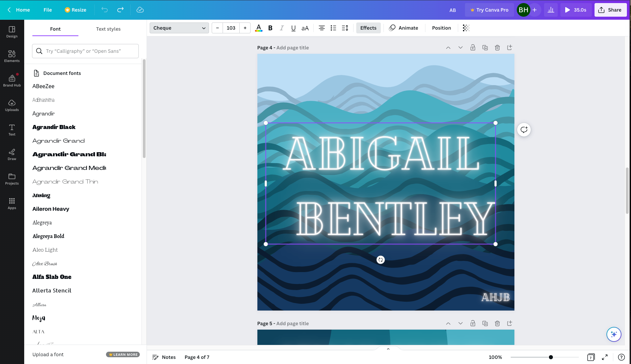Open the text color picker
This screenshot has height=364, width=631.
tap(259, 28)
